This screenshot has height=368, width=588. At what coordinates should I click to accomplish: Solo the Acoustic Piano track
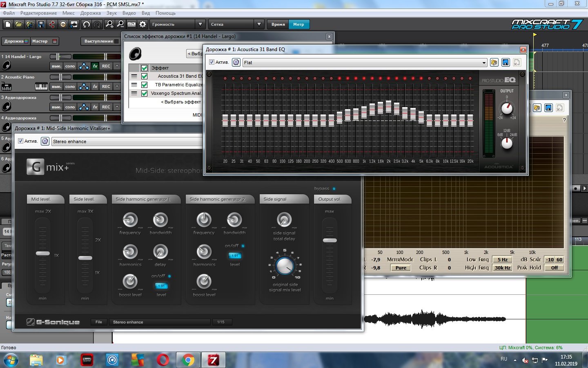[70, 86]
